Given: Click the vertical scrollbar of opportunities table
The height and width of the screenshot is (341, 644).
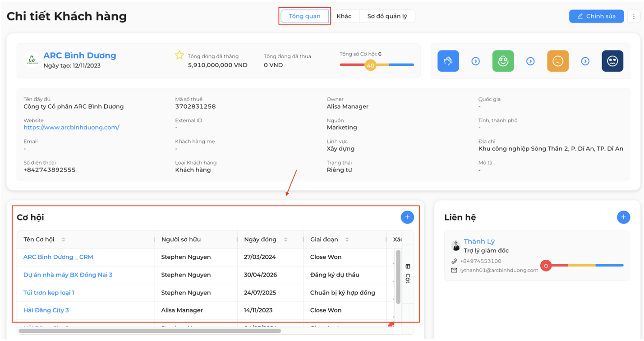Looking at the screenshot, I should click(x=398, y=276).
